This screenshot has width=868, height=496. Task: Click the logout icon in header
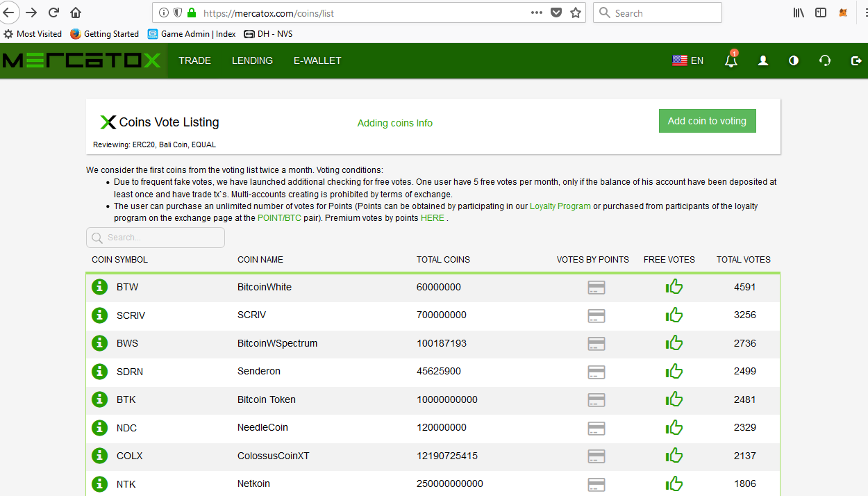856,61
